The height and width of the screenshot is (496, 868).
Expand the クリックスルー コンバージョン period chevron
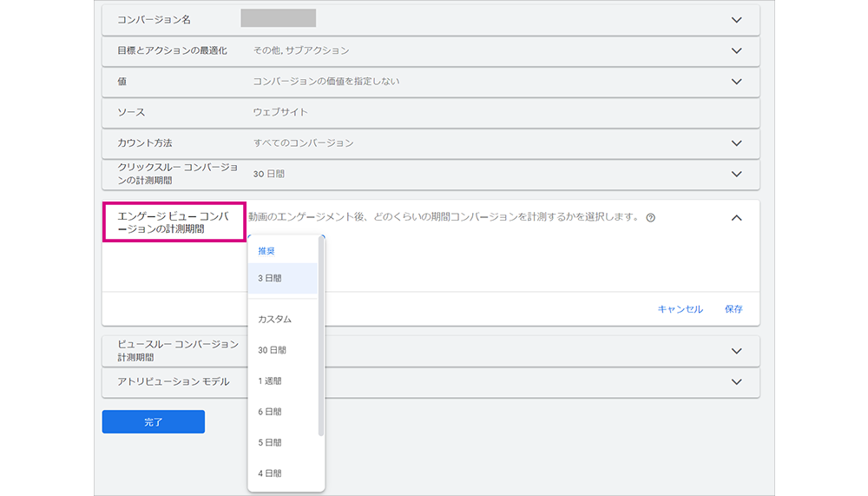coord(736,174)
